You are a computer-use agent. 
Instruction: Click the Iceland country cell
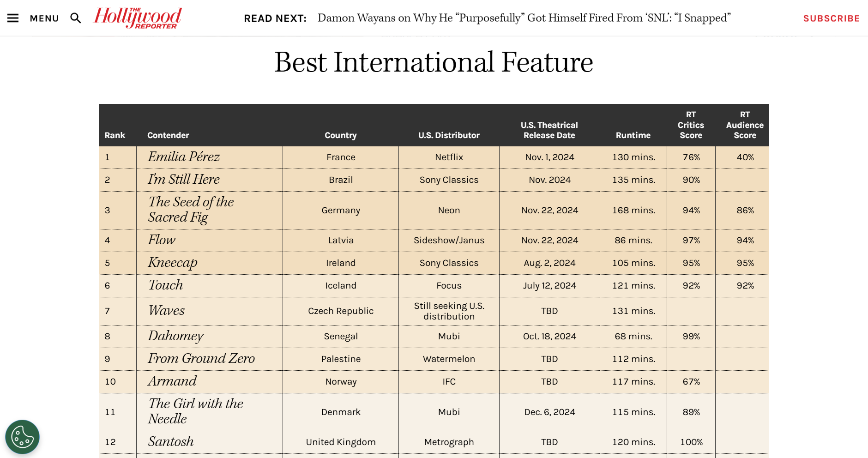(x=341, y=286)
